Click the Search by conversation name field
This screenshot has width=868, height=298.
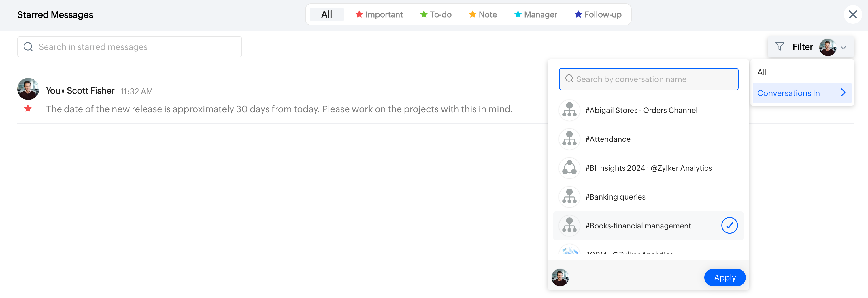(x=649, y=79)
